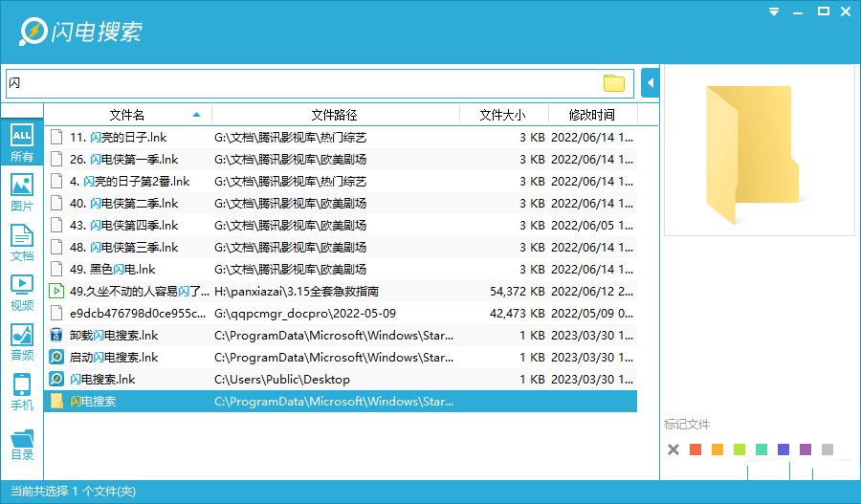Switch to the 文档 documents category
This screenshot has width=861, height=504.
[21, 243]
